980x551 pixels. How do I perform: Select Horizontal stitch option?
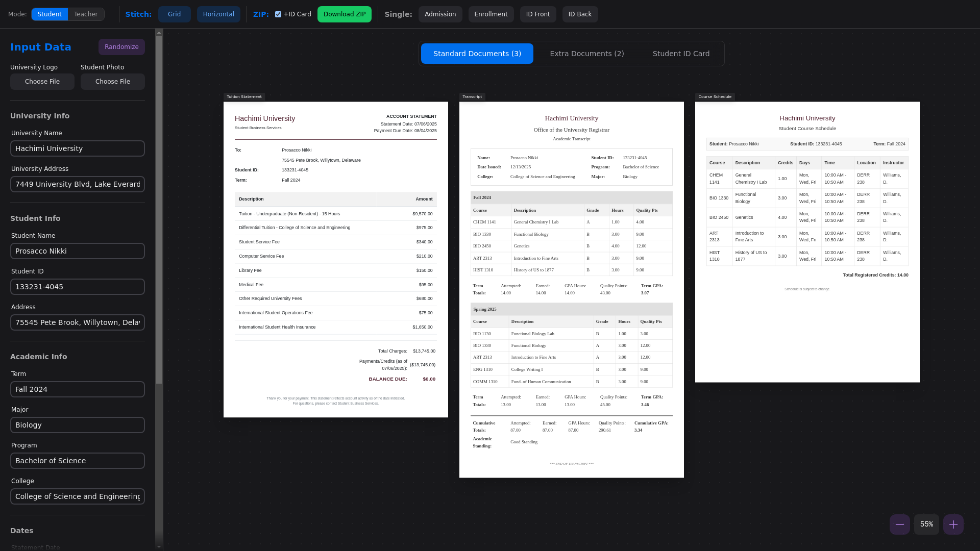pyautogui.click(x=218, y=14)
